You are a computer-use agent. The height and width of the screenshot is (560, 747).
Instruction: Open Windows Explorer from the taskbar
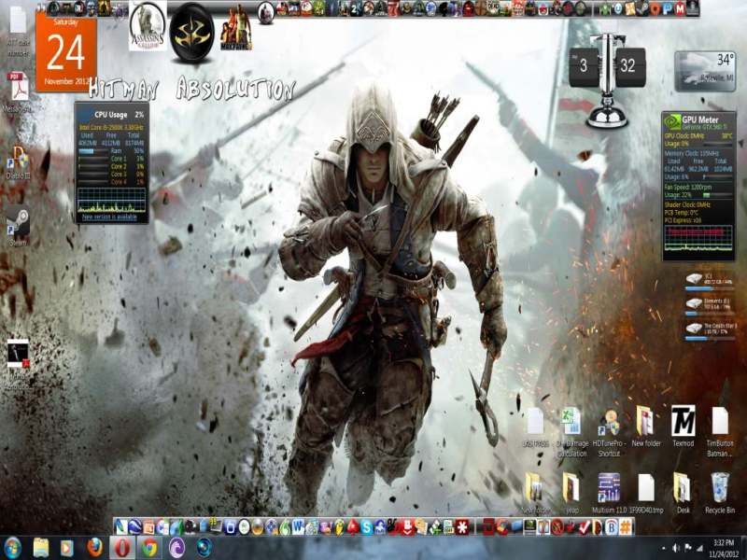click(x=41, y=548)
